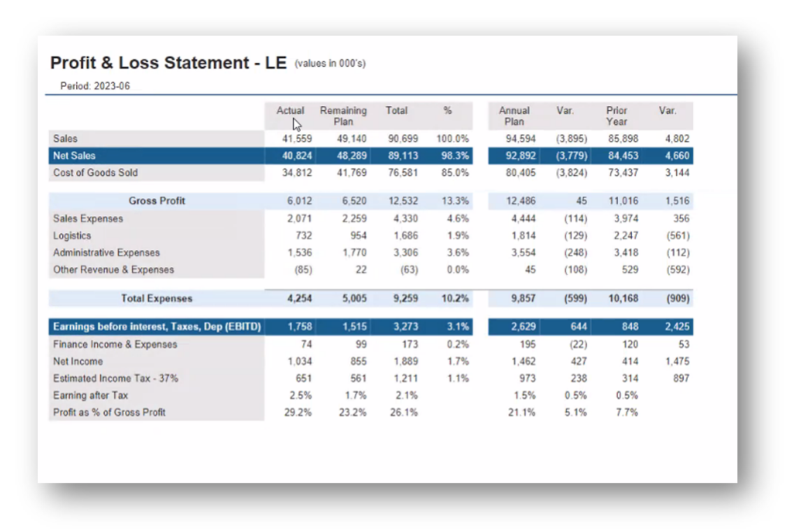Click the (values in 000's) note

tap(330, 64)
